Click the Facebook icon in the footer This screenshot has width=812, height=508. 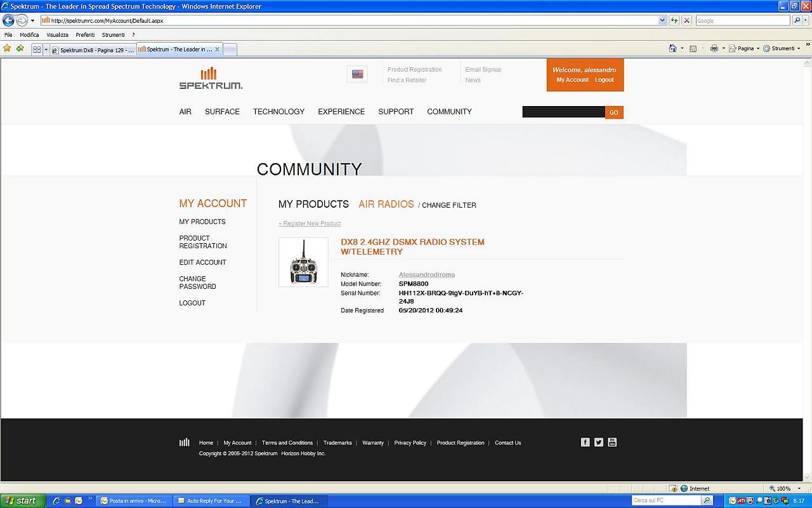(585, 442)
